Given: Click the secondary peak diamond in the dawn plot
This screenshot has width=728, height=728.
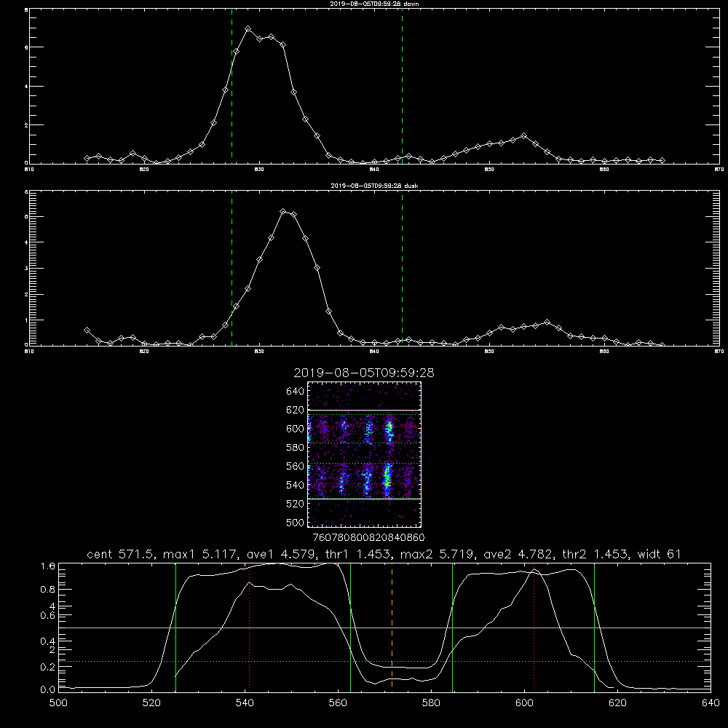Looking at the screenshot, I should tap(523, 135).
